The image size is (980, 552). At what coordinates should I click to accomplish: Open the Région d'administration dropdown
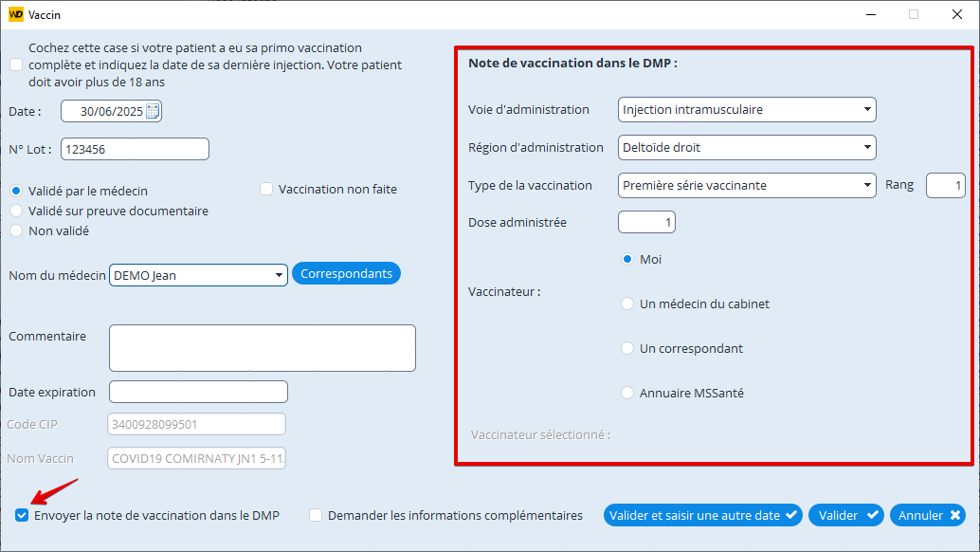[867, 148]
